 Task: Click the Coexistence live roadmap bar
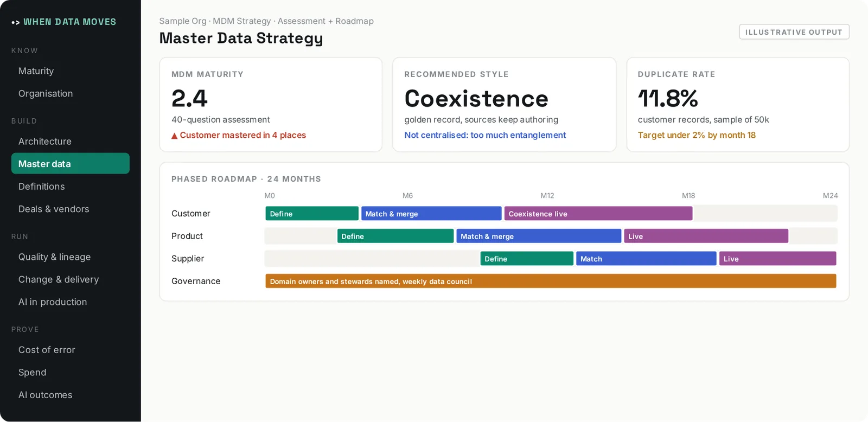click(598, 214)
